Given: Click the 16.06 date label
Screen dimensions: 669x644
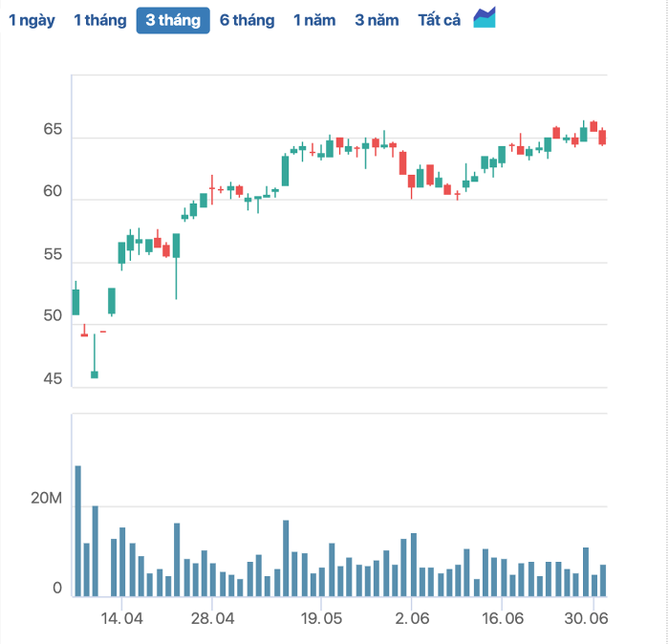Looking at the screenshot, I should (502, 618).
